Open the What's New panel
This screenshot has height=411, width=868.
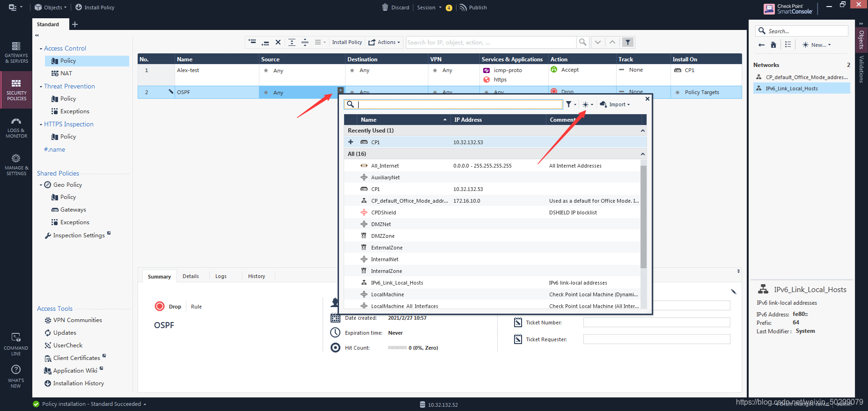(x=16, y=376)
